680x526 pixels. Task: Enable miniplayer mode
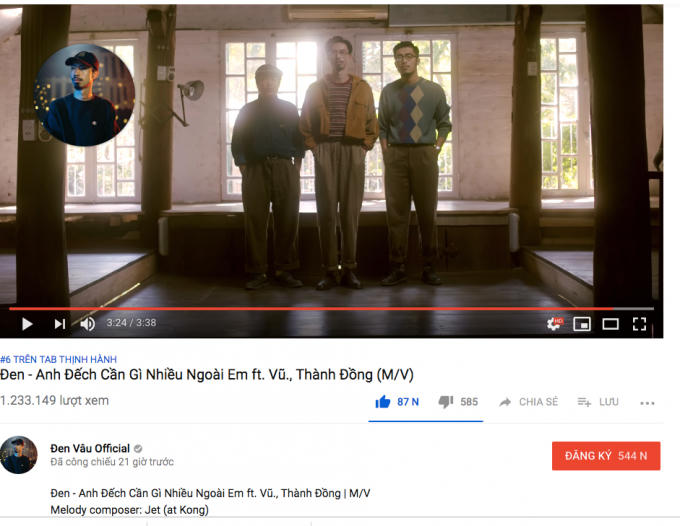click(582, 324)
